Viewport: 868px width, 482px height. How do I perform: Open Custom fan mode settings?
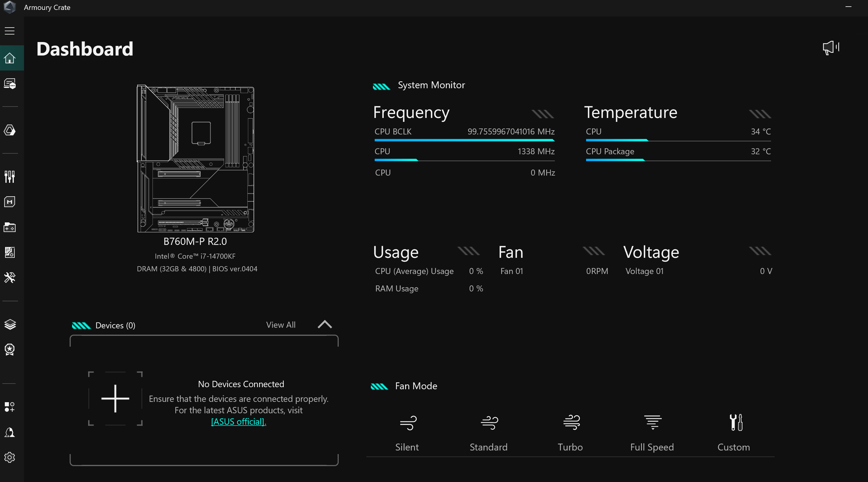[733, 433]
